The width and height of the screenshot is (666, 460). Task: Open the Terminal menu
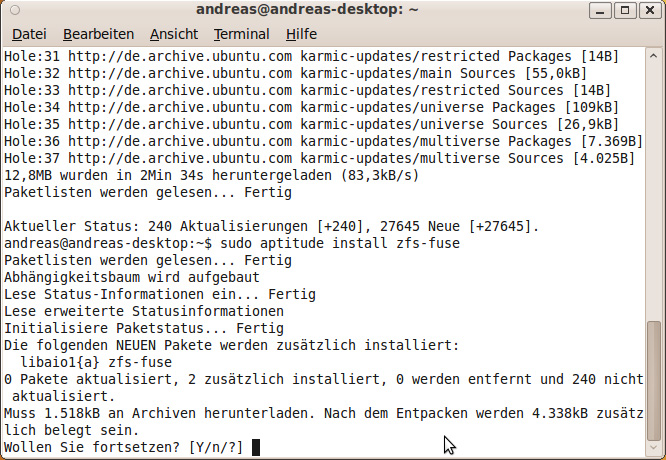click(x=241, y=34)
